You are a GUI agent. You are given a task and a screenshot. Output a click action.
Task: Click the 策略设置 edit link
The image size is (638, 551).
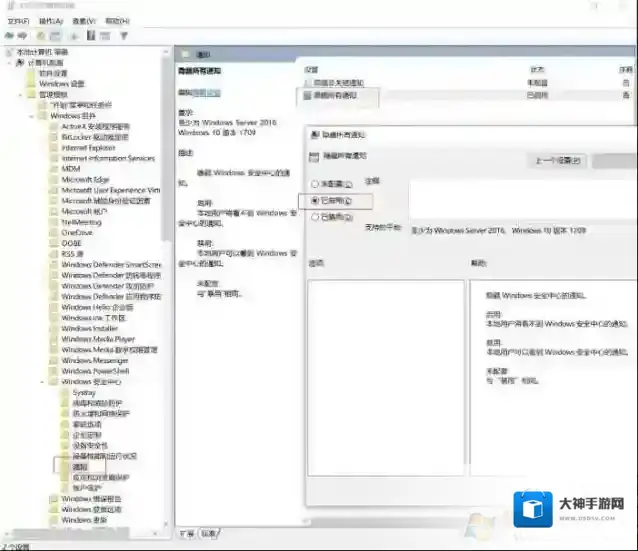[206, 93]
